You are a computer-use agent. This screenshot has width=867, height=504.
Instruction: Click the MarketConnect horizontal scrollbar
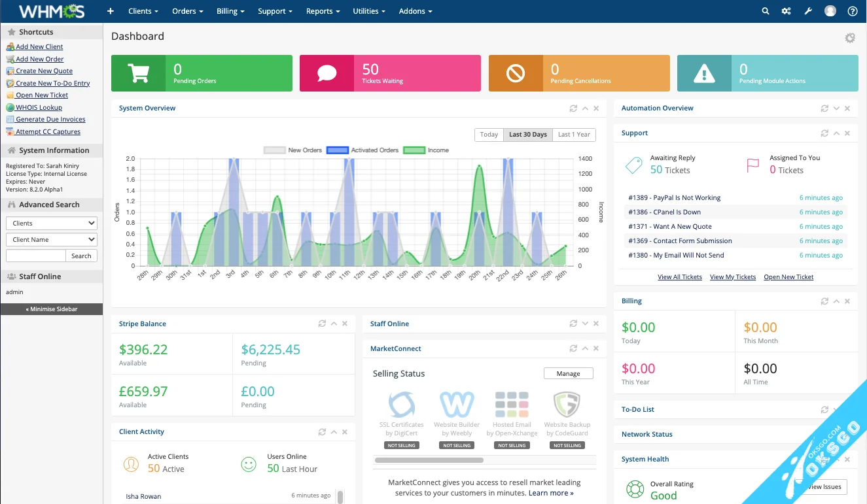[429, 460]
